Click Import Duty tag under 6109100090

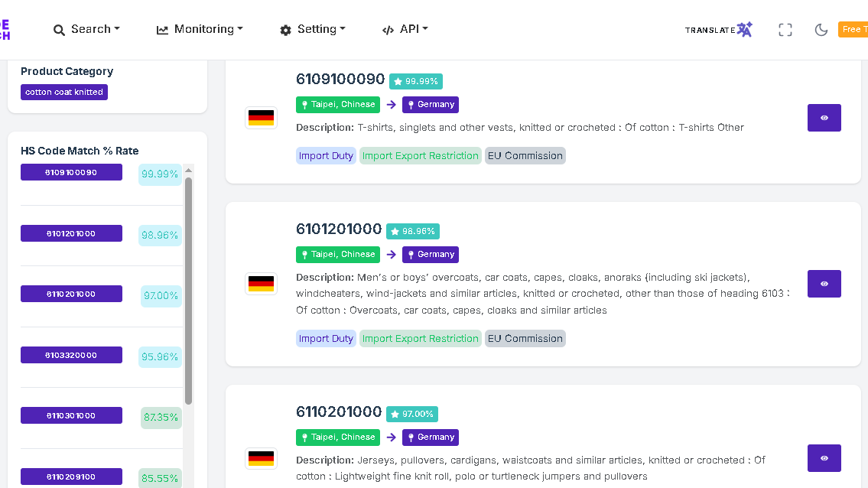point(326,156)
